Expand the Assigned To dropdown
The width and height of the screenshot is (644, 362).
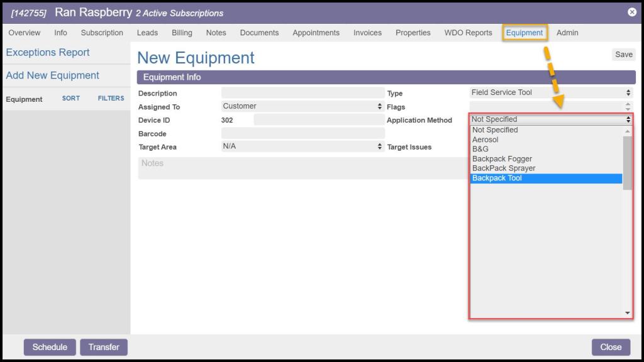point(302,106)
